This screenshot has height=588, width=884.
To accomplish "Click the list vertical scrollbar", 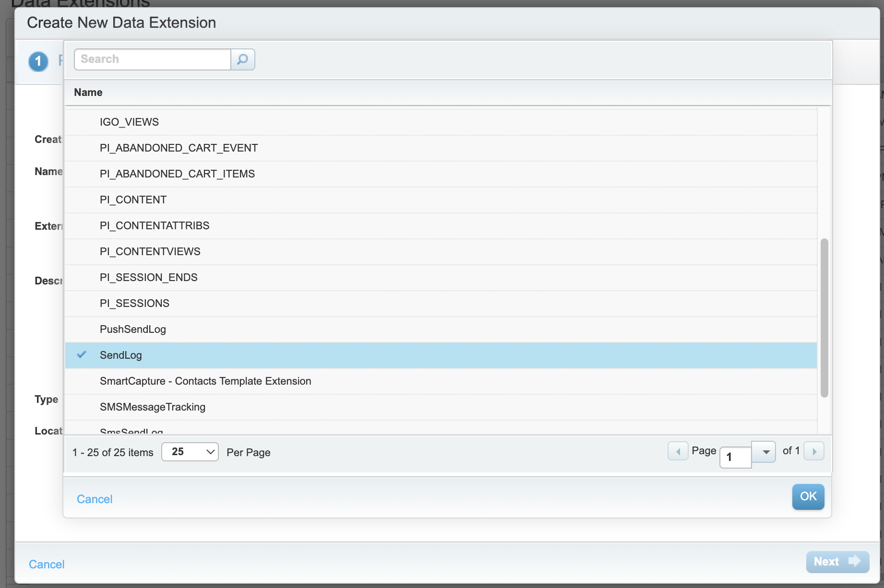I will click(x=824, y=318).
